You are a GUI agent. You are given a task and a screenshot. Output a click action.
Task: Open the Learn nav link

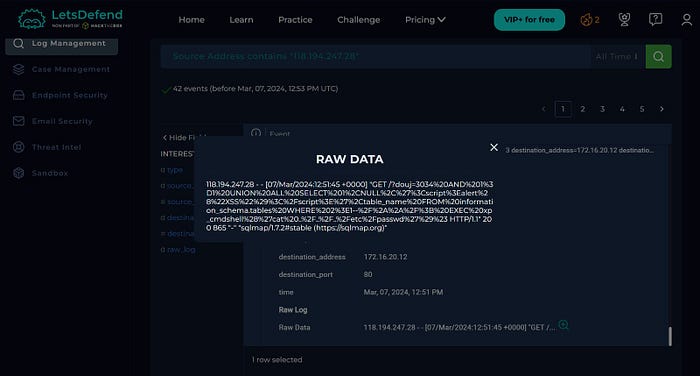[x=241, y=20]
